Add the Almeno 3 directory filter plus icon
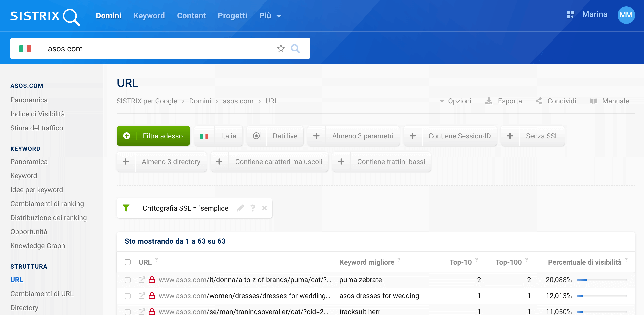Screen dimensions: 644x315 [x=126, y=162]
